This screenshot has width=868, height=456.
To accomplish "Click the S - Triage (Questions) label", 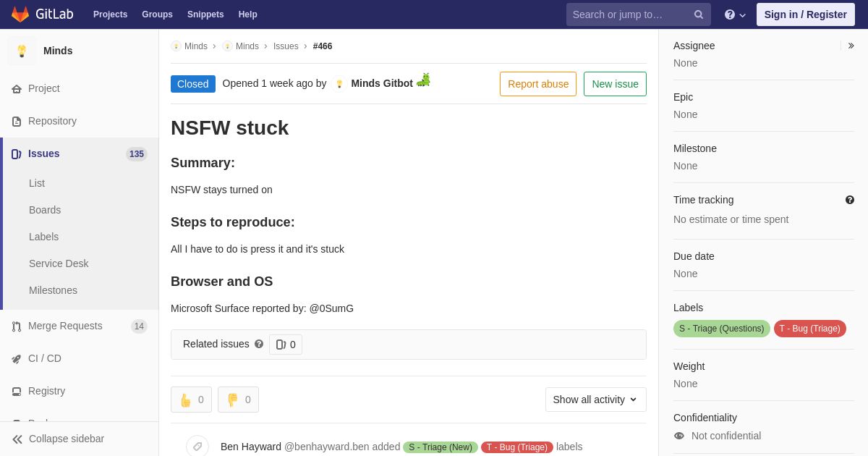I will (x=722, y=329).
